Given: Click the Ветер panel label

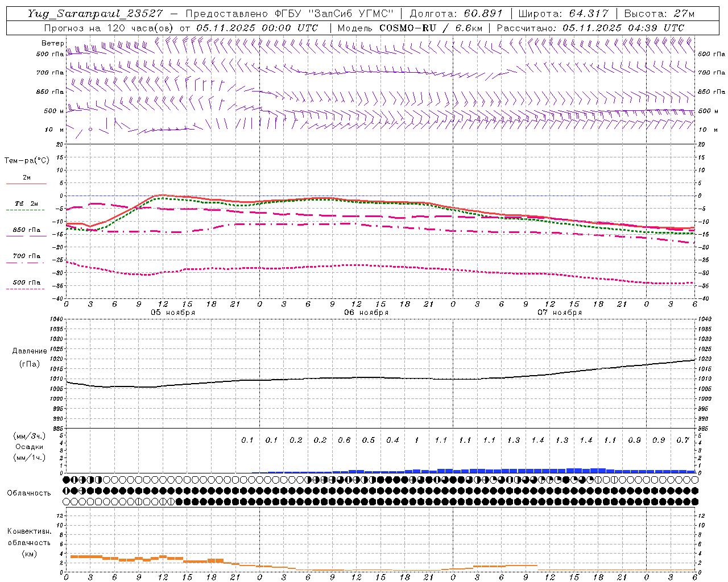Looking at the screenshot, I should pyautogui.click(x=52, y=43).
